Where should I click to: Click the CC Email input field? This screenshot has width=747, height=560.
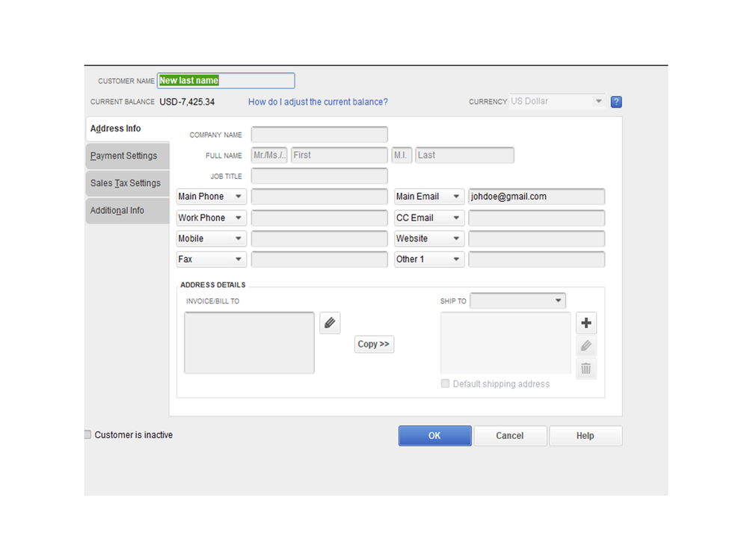(x=536, y=218)
